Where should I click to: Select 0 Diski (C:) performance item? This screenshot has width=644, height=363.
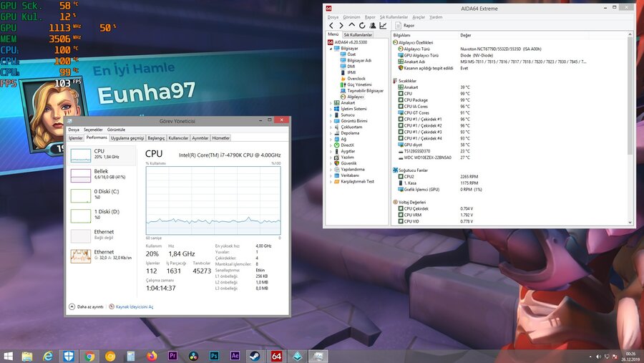[x=102, y=195]
